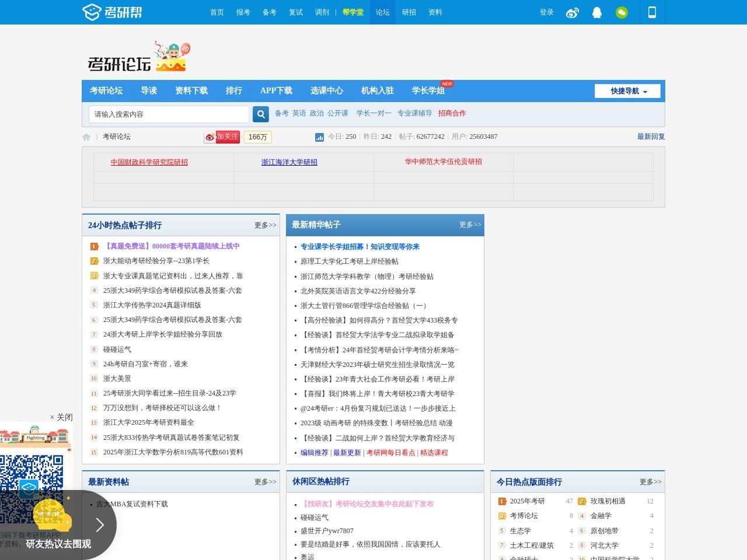
Task: Click the arrow on 研友热议去围观 banner
Action: click(100, 525)
